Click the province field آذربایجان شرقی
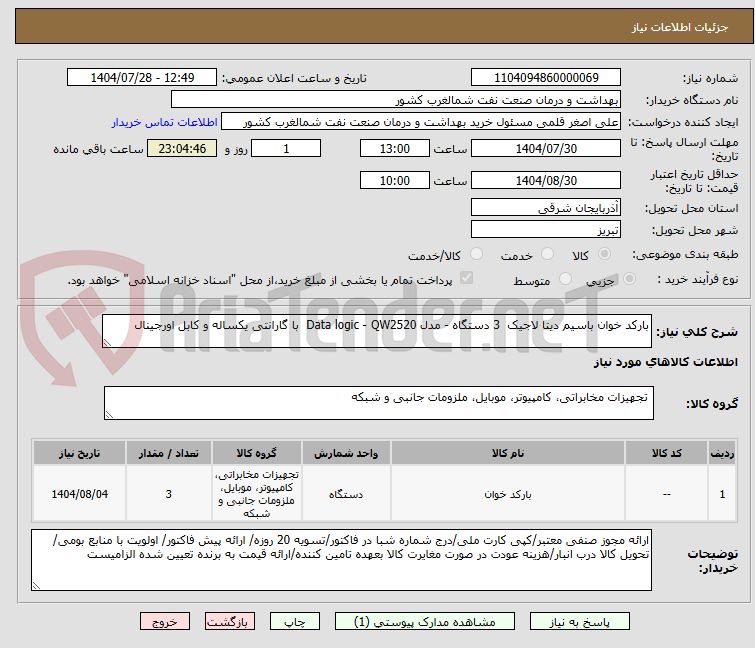The width and height of the screenshot is (755, 648). 546,207
